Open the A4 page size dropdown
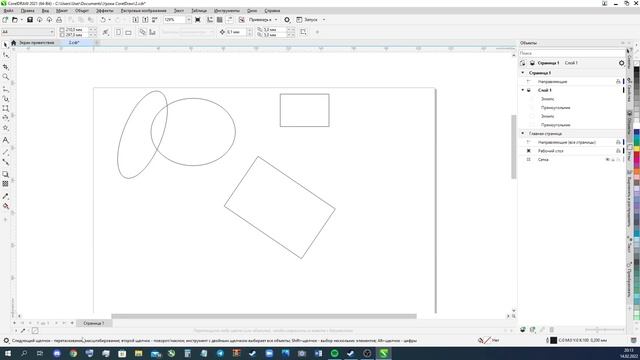 point(52,32)
